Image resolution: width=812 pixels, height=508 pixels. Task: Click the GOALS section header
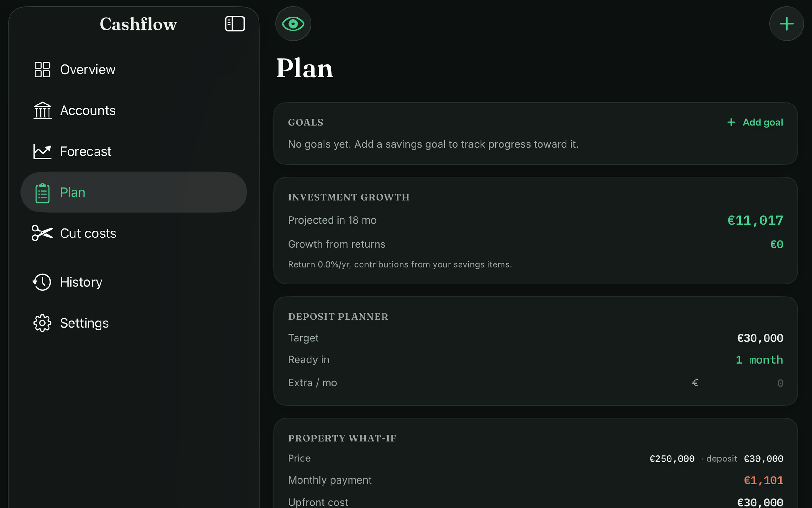tap(306, 122)
